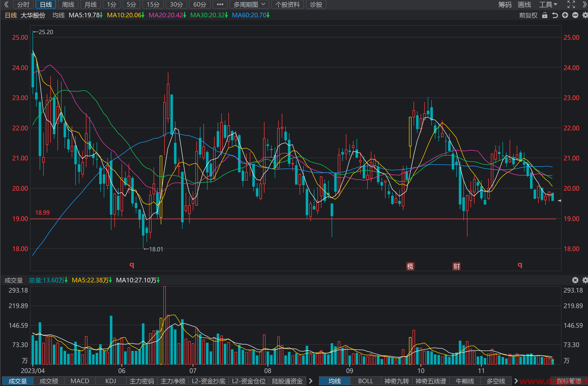This screenshot has width=588, height=386.
Task: Zoom in with the plus icon
Action: coord(565,15)
